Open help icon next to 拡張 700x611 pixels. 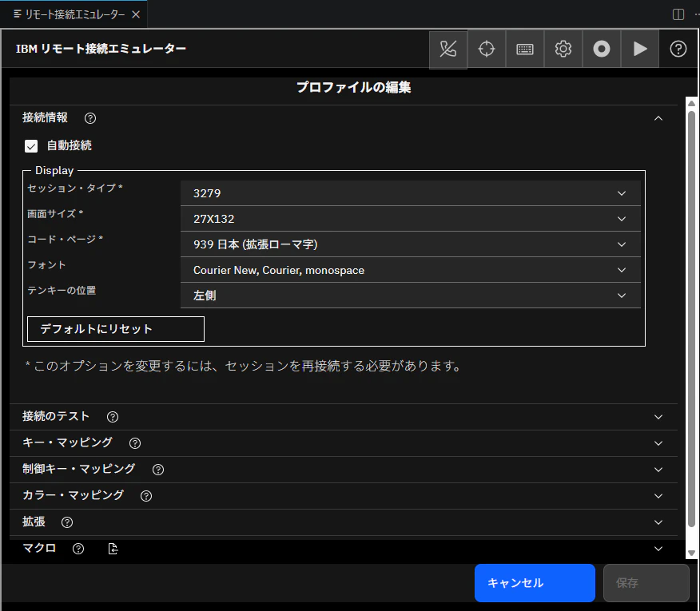point(67,522)
